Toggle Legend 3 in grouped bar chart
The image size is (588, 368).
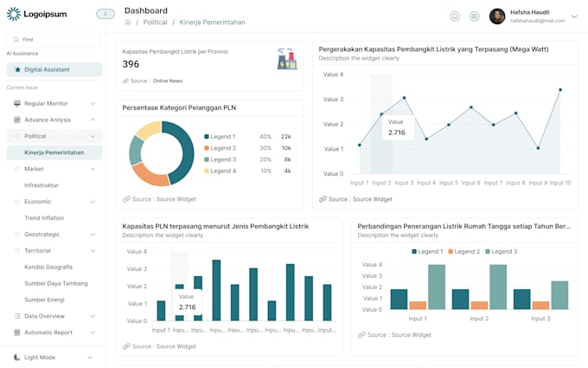pyautogui.click(x=501, y=252)
